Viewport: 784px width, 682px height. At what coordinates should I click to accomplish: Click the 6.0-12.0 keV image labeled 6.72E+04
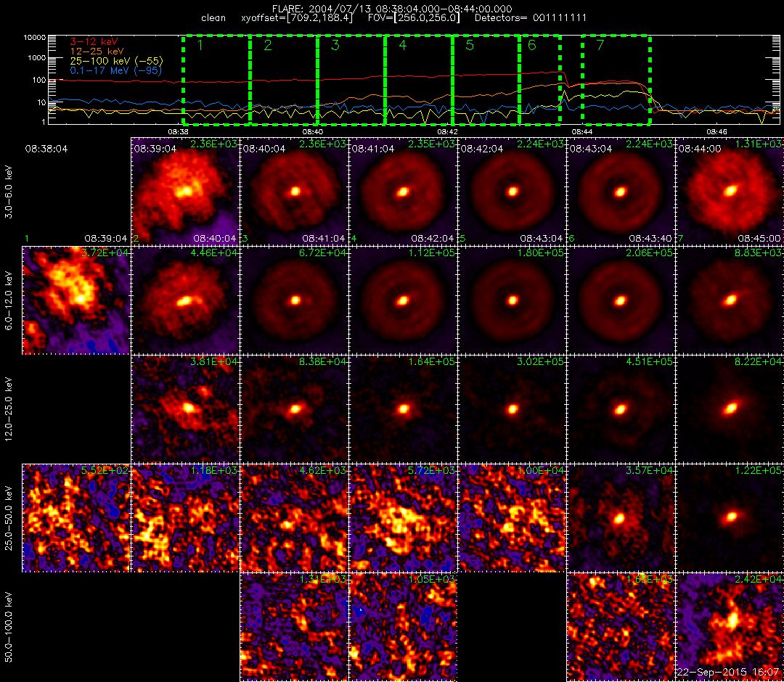(294, 300)
